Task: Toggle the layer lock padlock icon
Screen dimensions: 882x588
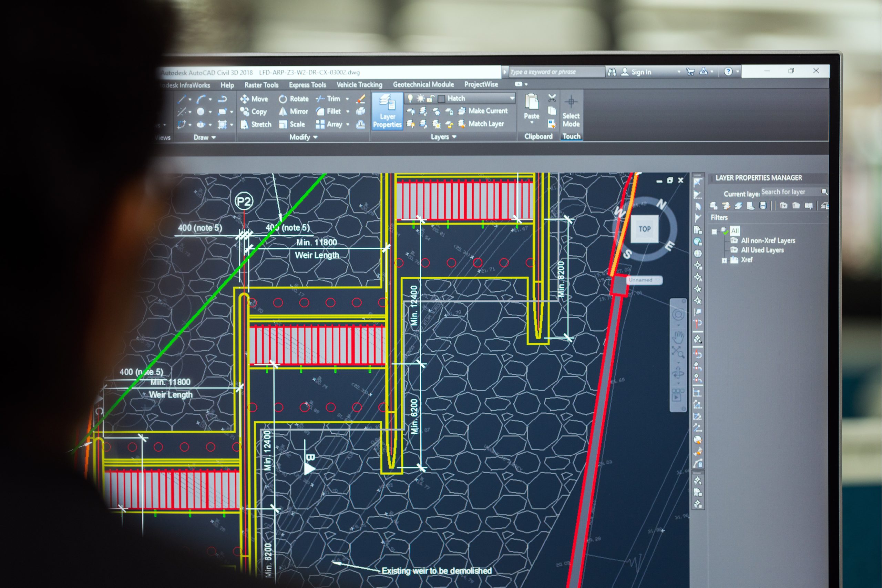Action: [431, 99]
